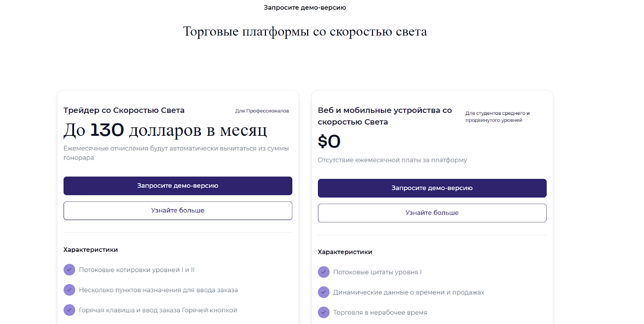
Task: Click the "Веб и мобильные устройства" card title
Action: pyautogui.click(x=384, y=116)
